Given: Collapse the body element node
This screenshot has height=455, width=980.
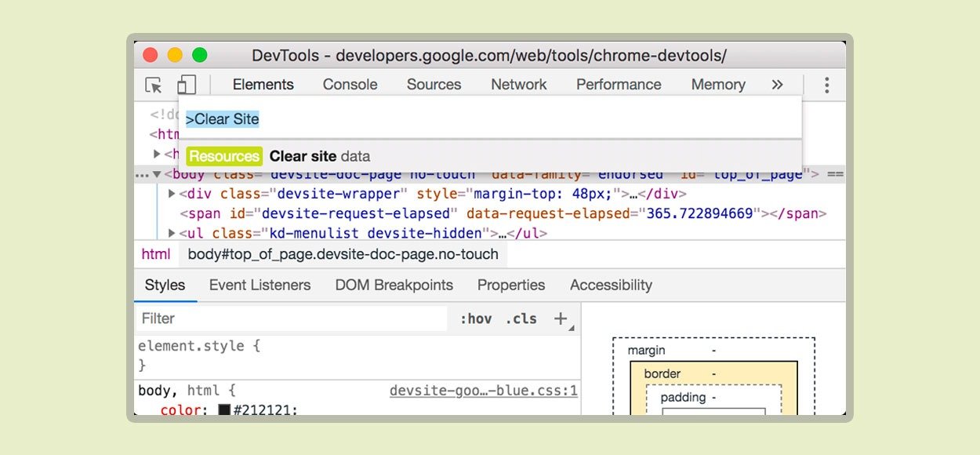Looking at the screenshot, I should 157,174.
